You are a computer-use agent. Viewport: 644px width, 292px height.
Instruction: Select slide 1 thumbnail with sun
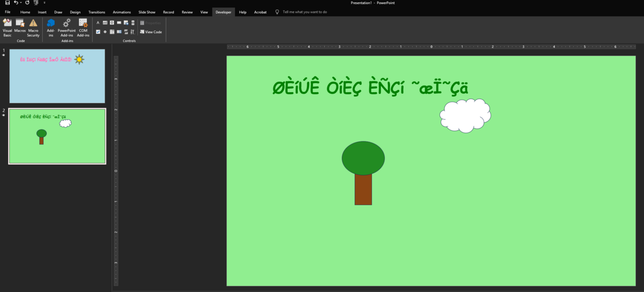(x=57, y=76)
